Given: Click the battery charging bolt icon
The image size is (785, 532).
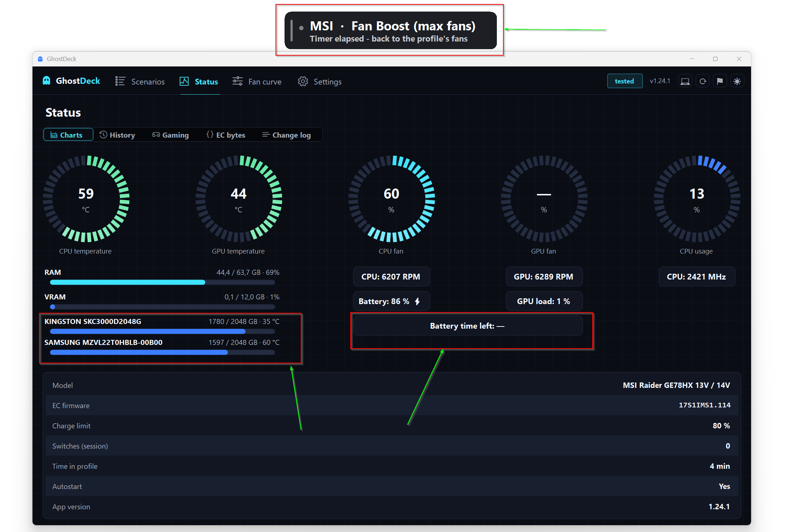Looking at the screenshot, I should 417,301.
